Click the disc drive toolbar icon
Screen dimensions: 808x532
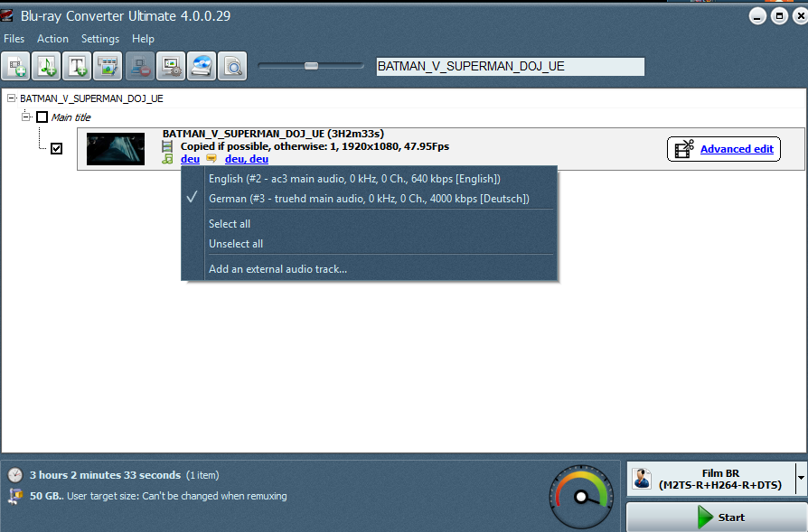click(x=202, y=67)
